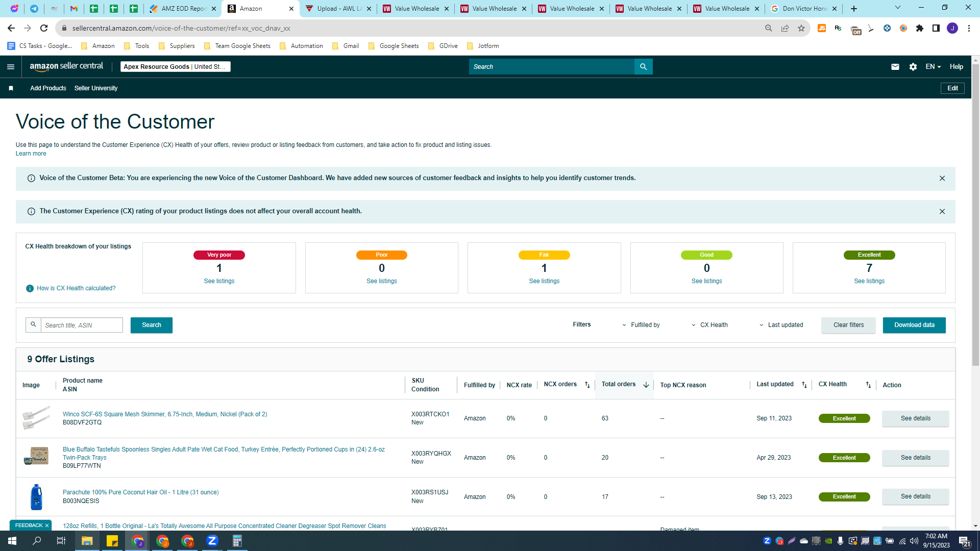The image size is (980, 551).
Task: Bookmark this page with the star icon
Action: coord(801,28)
